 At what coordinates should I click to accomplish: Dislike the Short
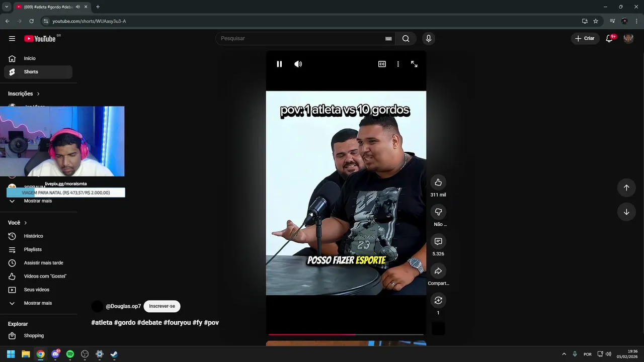tap(438, 212)
